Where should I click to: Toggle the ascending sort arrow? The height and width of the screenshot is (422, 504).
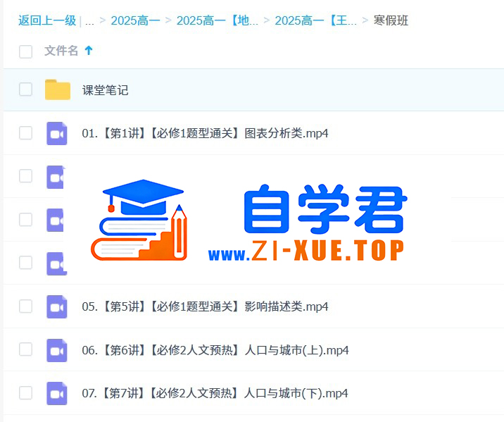click(x=89, y=51)
